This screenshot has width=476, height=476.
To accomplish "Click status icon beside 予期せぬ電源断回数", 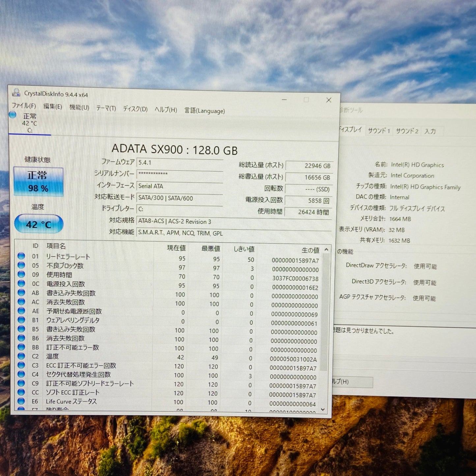I will pos(21,311).
